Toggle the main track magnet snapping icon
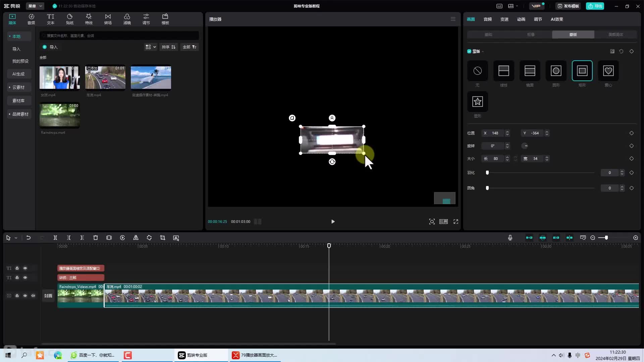The height and width of the screenshot is (362, 644). pyautogui.click(x=529, y=238)
